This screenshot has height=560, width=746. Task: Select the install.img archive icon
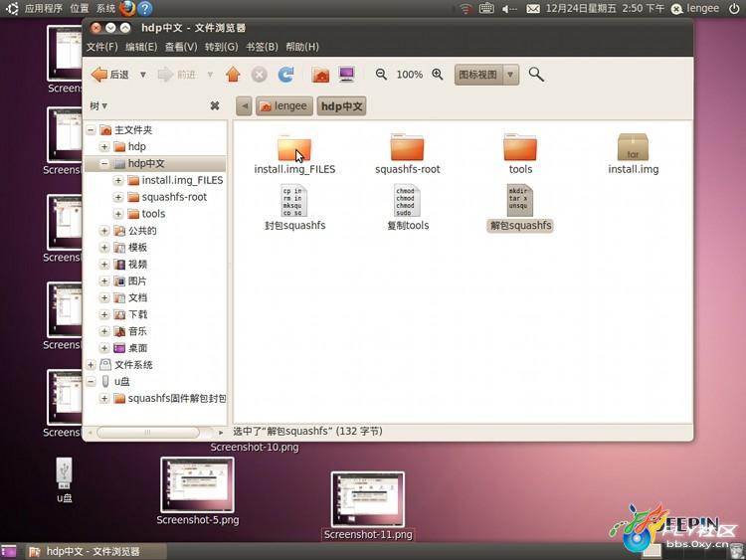tap(634, 147)
